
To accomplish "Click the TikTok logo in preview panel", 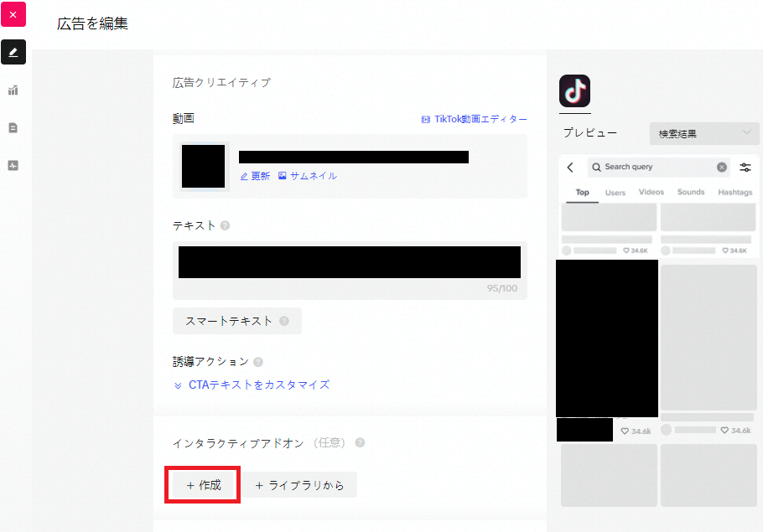I will click(574, 90).
